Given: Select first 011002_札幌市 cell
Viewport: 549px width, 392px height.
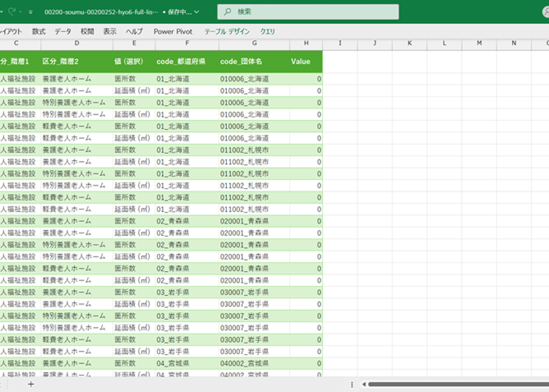Looking at the screenshot, I should click(254, 150).
